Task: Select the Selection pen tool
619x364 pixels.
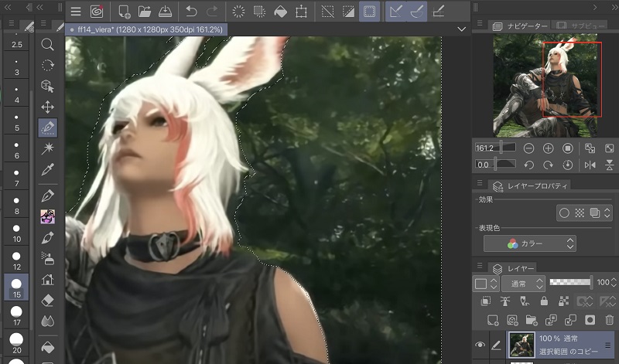Action: (x=48, y=128)
